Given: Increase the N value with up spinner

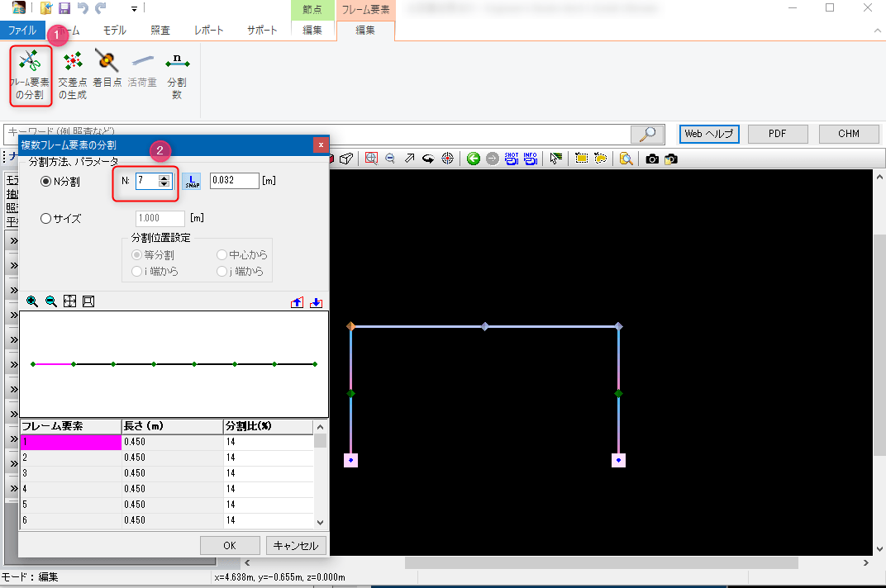Looking at the screenshot, I should tap(164, 177).
